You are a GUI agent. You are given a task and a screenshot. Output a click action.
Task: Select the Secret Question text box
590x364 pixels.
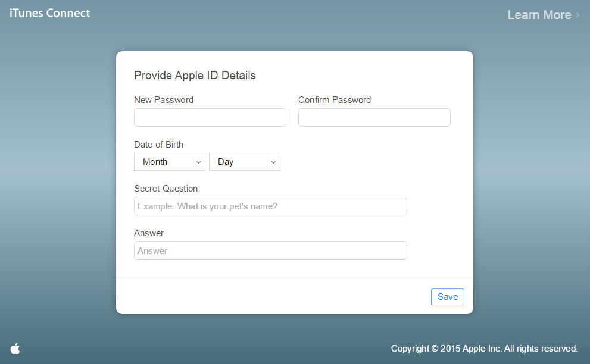coord(270,206)
